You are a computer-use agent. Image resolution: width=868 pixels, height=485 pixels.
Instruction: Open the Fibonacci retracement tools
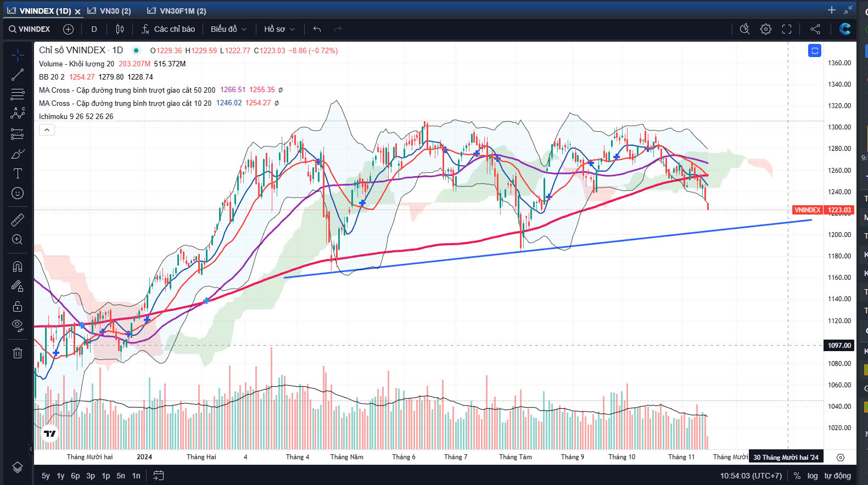pos(18,94)
